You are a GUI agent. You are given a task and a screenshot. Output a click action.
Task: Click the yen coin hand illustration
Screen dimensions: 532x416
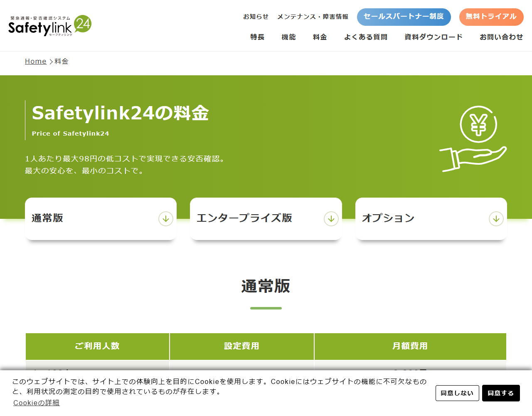coord(473,139)
